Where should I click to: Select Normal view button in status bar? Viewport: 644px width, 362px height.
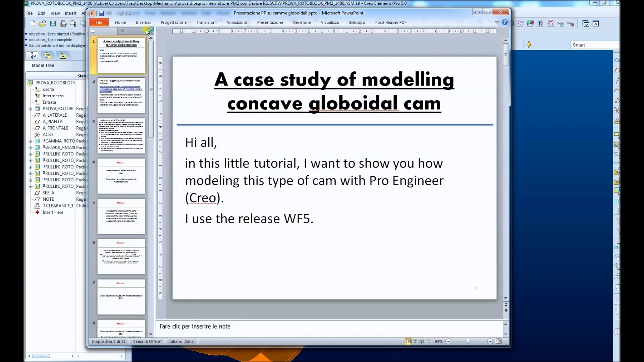(408, 342)
